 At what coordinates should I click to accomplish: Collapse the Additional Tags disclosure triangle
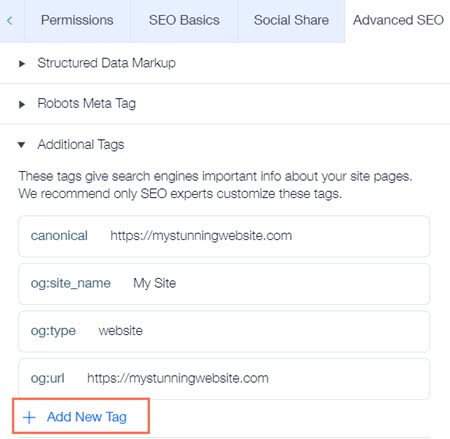pos(22,145)
